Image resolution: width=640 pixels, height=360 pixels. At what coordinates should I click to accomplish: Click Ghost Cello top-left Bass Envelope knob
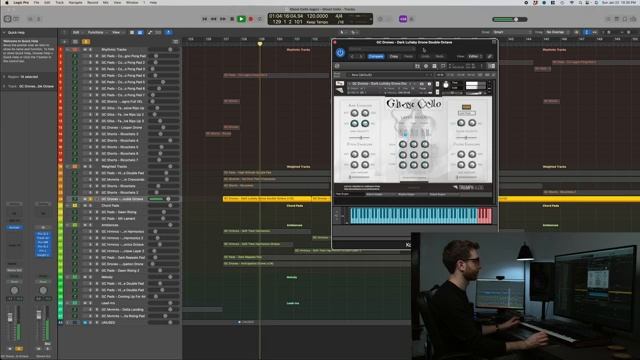[x=354, y=113]
